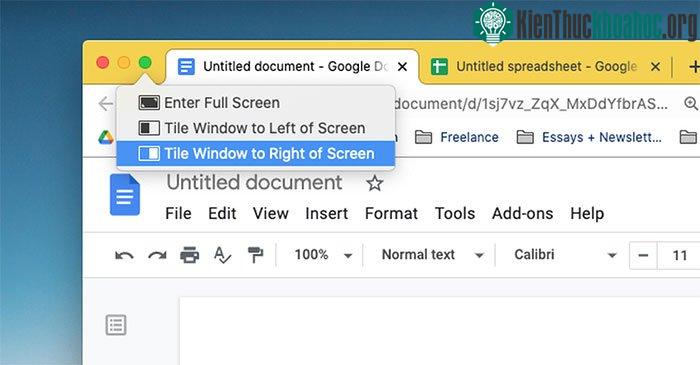
Task: Select Tile Window to Right of Screen
Action: 255,153
